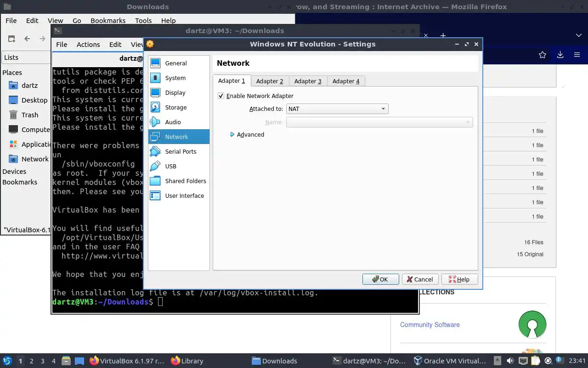Open User Interface settings category
Viewport: 588px width, 368px height.
pos(178,195)
